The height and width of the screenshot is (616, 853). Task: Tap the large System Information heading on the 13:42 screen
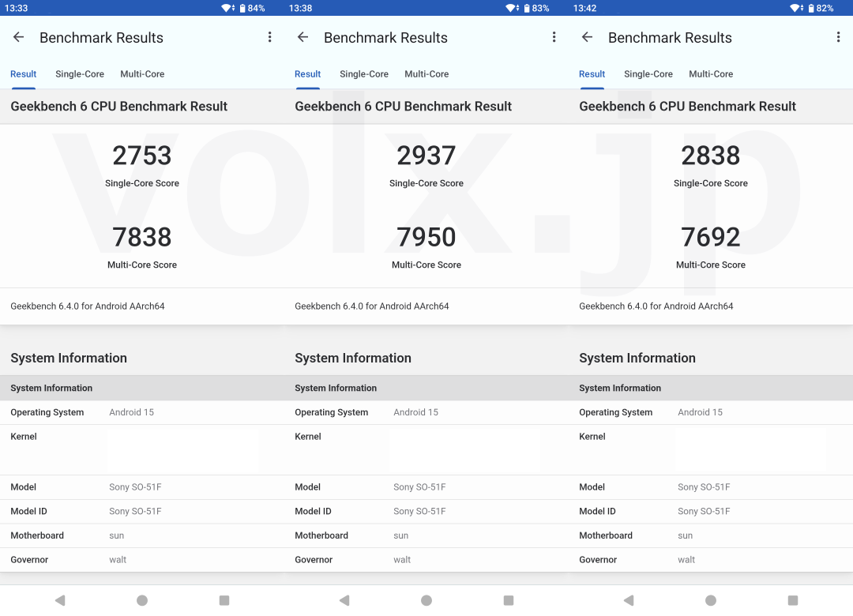coord(637,358)
